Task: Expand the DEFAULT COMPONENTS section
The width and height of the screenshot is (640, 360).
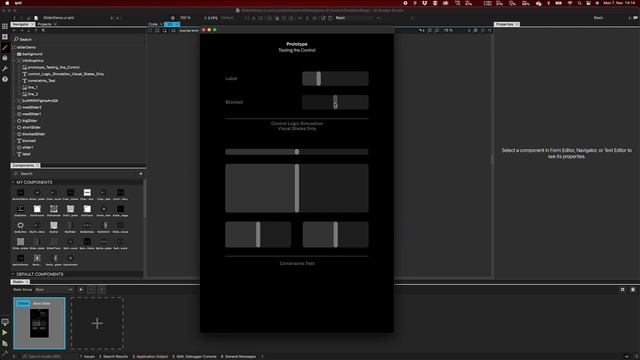Action: 13,274
